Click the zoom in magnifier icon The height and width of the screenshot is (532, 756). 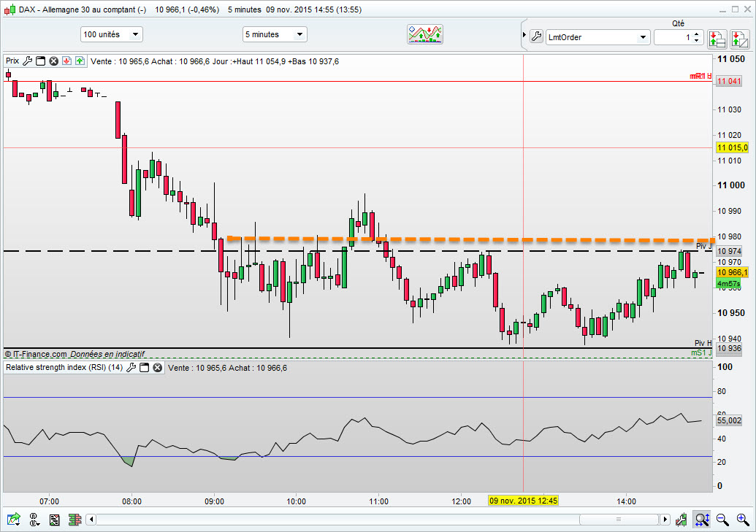coord(743,519)
